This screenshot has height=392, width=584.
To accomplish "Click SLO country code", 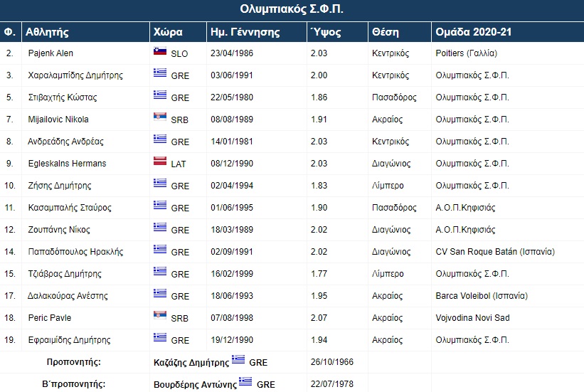I will coord(179,54).
